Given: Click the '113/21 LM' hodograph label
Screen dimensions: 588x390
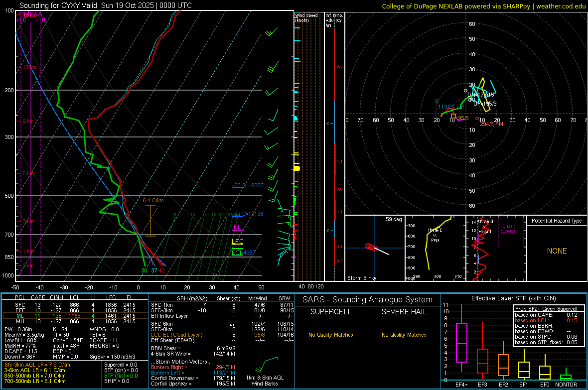Looking at the screenshot, I should [451, 107].
